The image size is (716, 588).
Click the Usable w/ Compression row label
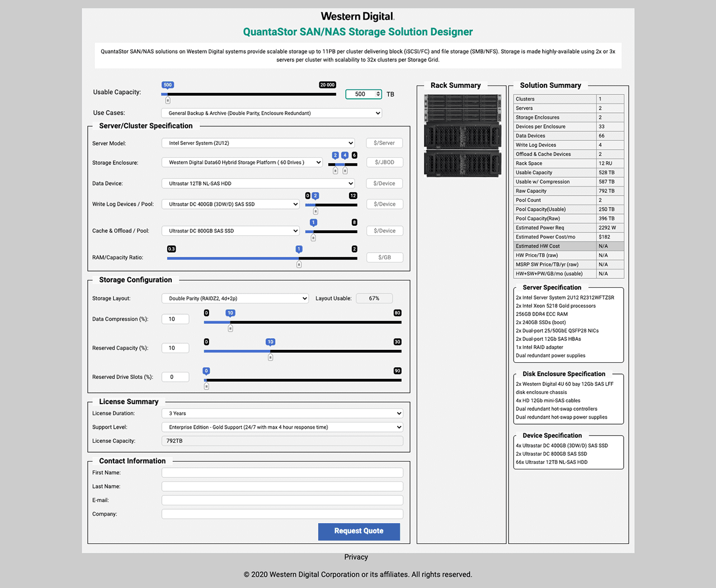(543, 182)
